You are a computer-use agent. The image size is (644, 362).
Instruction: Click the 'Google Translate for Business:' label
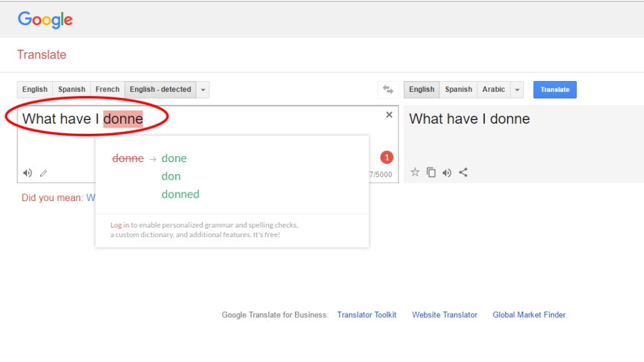point(275,315)
